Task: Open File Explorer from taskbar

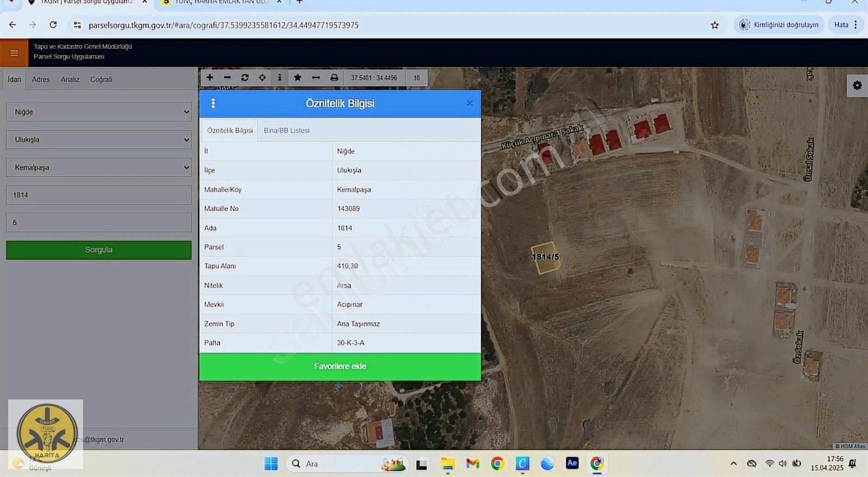Action: click(x=448, y=463)
